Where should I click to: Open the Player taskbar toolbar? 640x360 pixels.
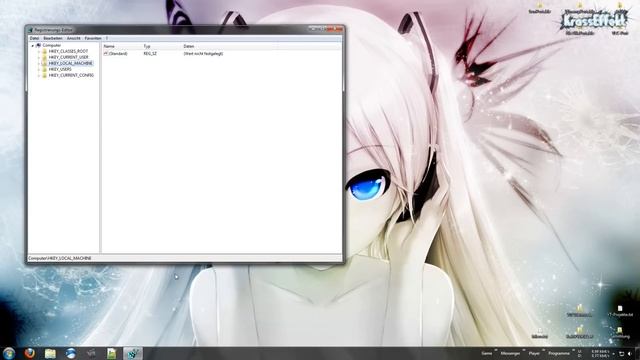pos(534,353)
